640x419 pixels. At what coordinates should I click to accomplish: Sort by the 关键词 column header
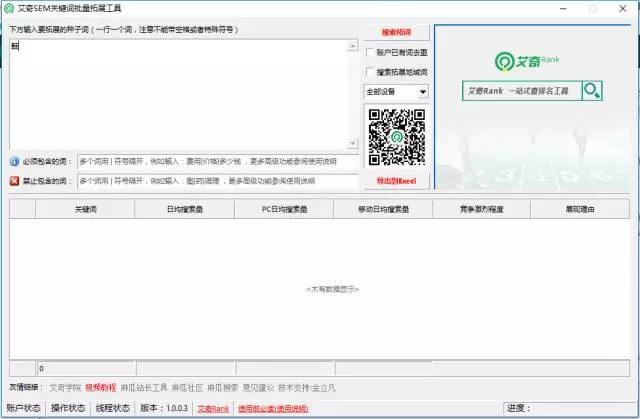[x=85, y=209]
